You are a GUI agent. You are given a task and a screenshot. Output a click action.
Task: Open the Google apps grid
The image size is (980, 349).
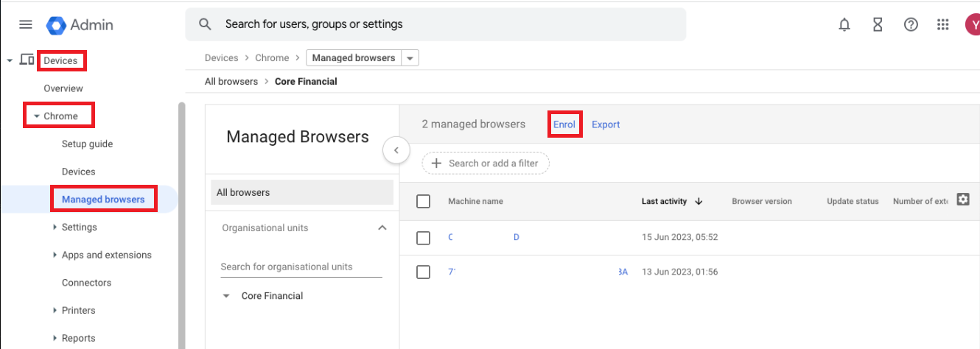point(942,24)
